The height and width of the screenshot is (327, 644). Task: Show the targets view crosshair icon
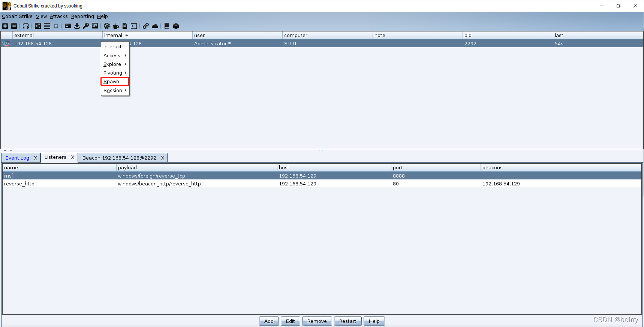[56, 26]
